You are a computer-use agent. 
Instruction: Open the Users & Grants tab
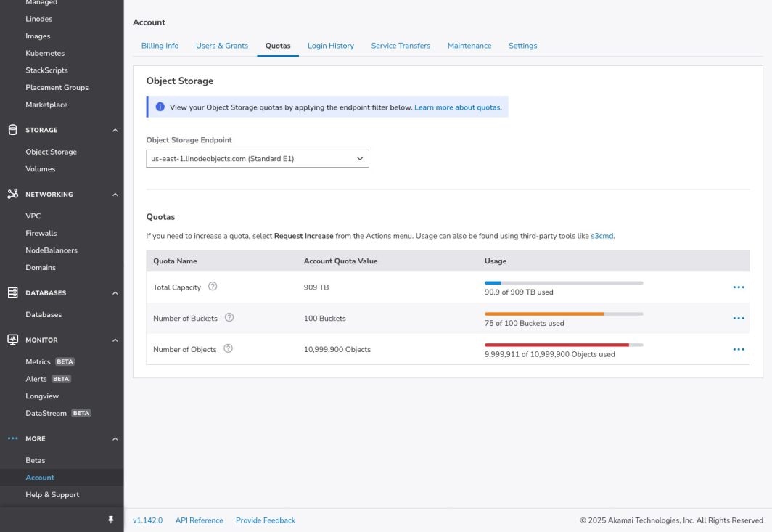coord(221,46)
